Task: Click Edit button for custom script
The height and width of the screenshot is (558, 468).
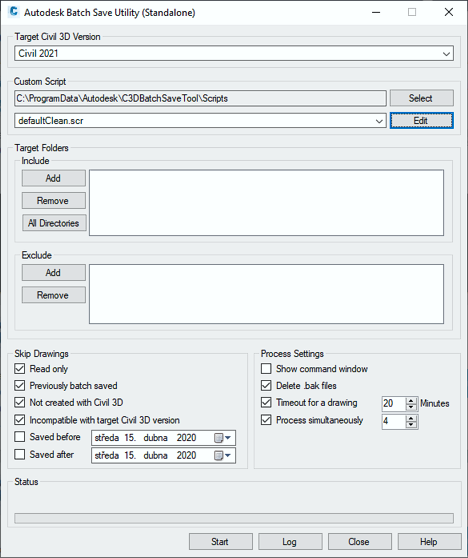Action: pyautogui.click(x=422, y=121)
